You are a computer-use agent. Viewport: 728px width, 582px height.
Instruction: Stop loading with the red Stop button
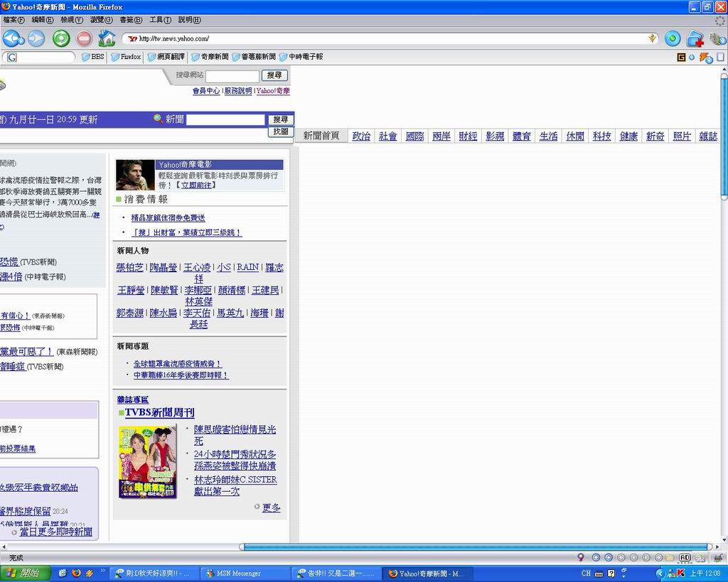click(x=84, y=38)
